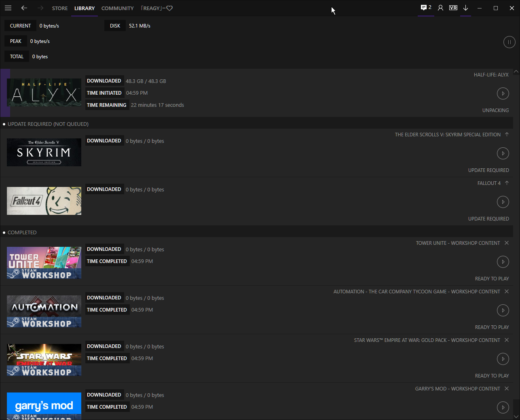Click STAR WARS EMPIRE AT WAR: GOLD PACK title
Screen dimensions: 520x420
pyautogui.click(x=427, y=340)
